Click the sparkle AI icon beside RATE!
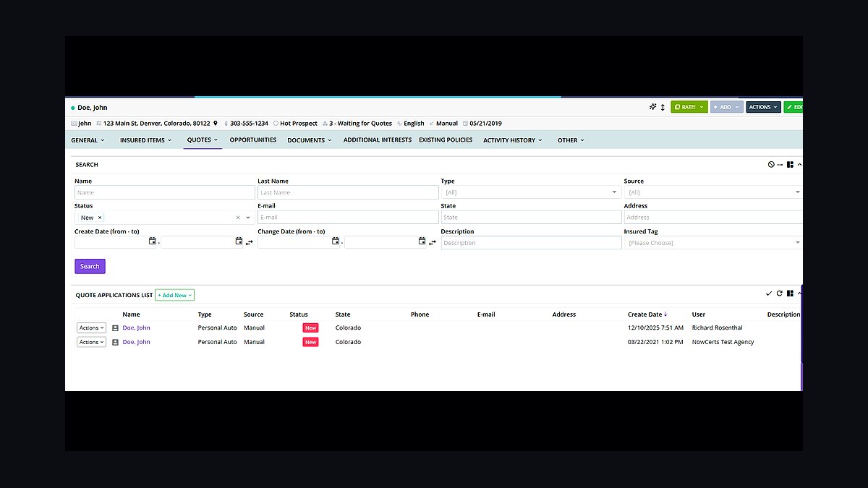Screen dimensions: 868x488 (x=652, y=107)
